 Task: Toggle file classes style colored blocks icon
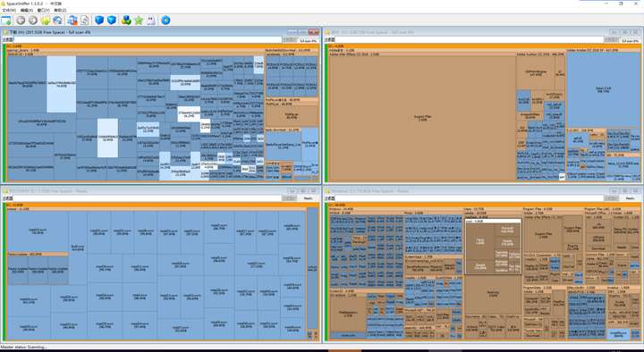(126, 21)
